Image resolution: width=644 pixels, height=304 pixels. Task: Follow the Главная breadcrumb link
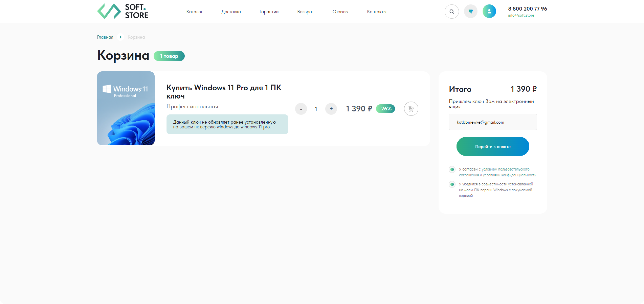tap(105, 37)
